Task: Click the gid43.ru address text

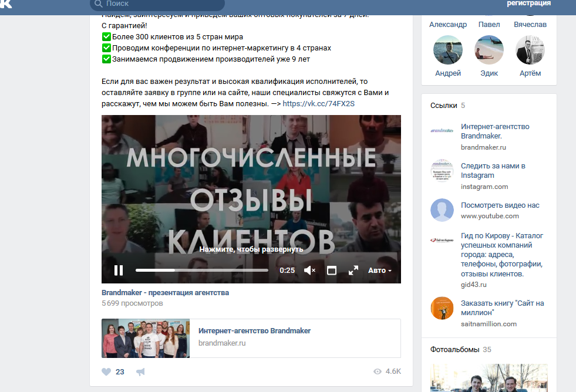Action: (x=473, y=285)
